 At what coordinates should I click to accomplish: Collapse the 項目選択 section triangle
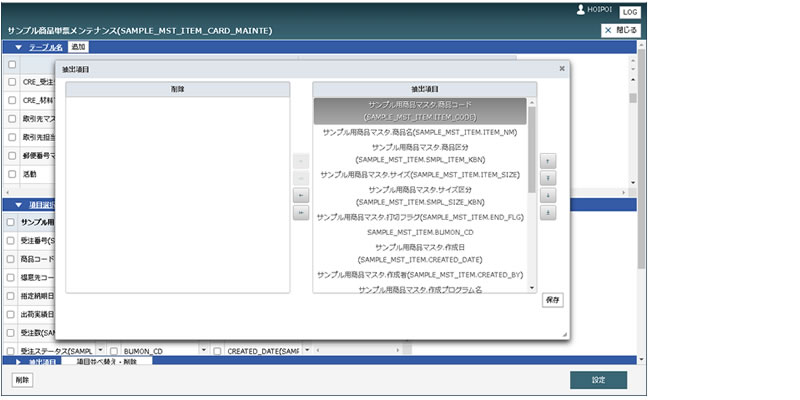[19, 205]
